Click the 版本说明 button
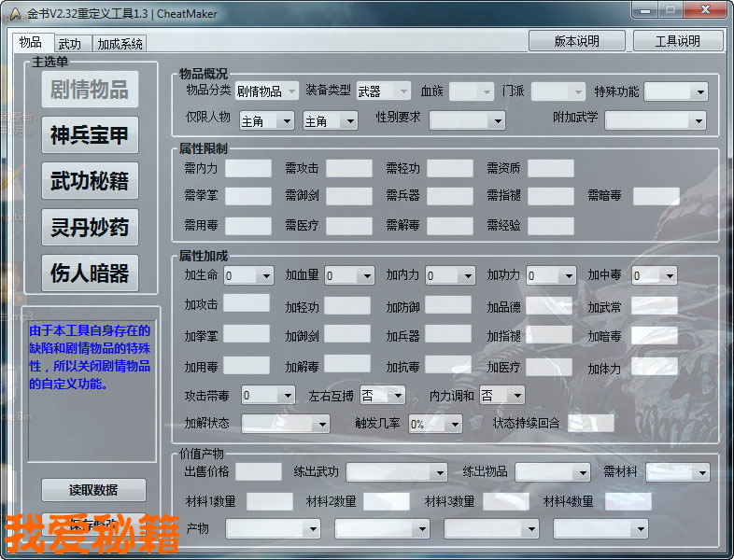Viewport: 734px width, 560px height. (576, 41)
